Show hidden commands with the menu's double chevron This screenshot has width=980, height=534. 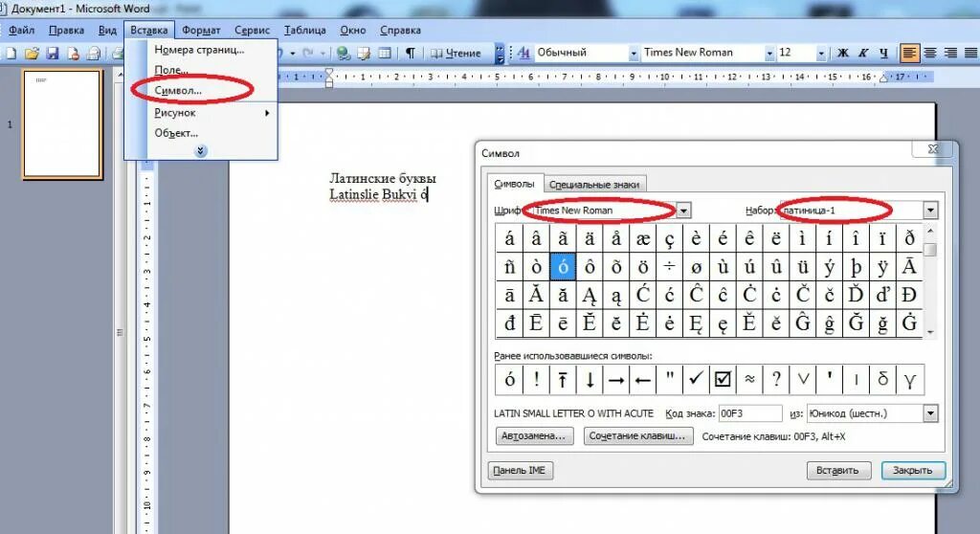tap(200, 151)
